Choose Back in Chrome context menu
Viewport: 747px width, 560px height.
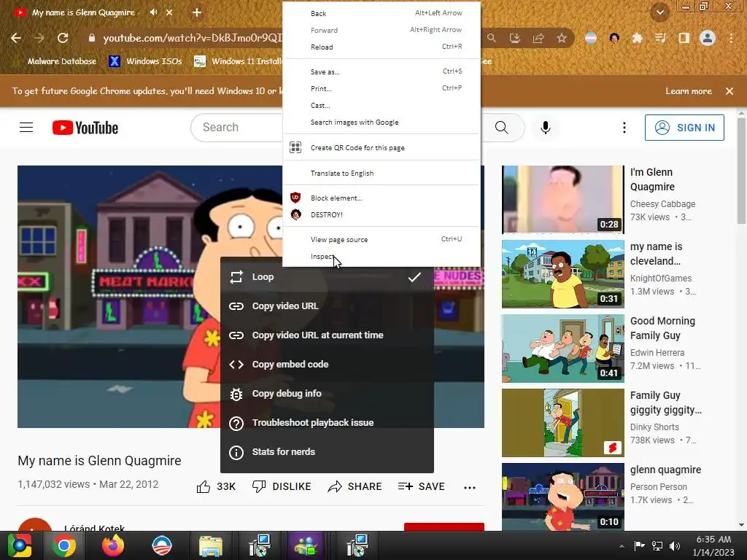(381, 13)
